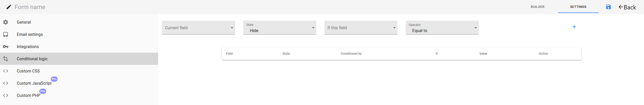644x105 pixels.
Task: Click the Form name text field
Action: tap(30, 7)
